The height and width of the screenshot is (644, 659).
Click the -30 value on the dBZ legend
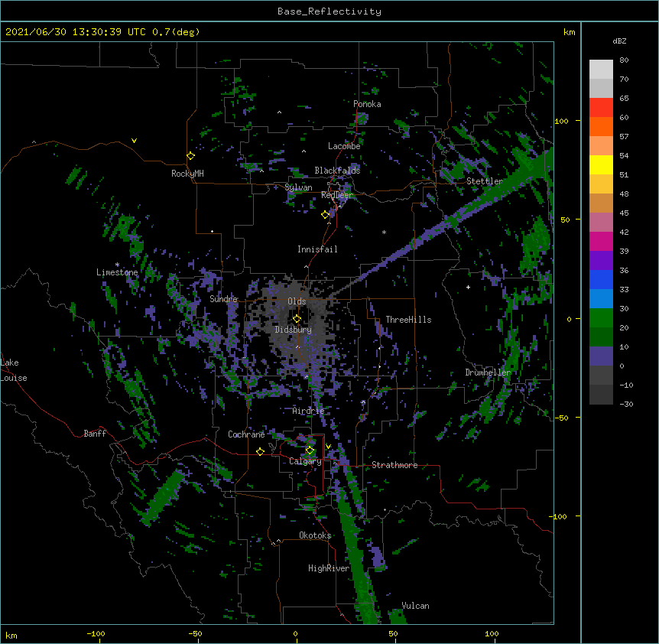[x=626, y=405]
